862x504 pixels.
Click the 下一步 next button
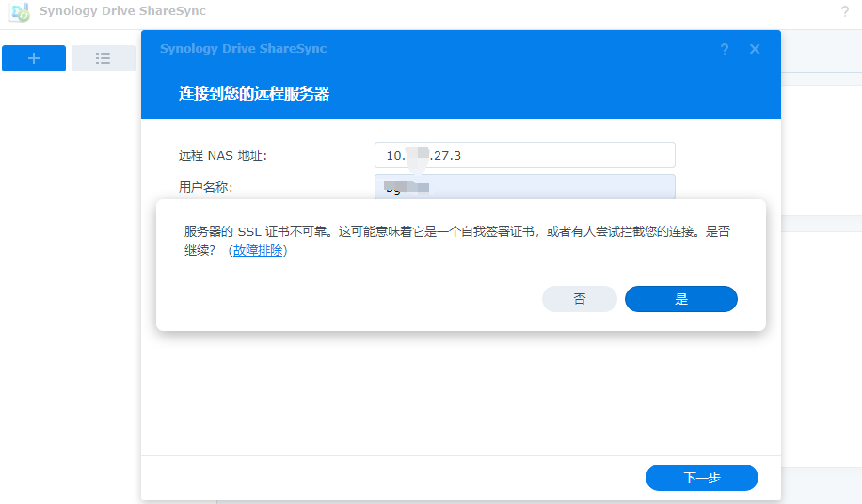701,478
